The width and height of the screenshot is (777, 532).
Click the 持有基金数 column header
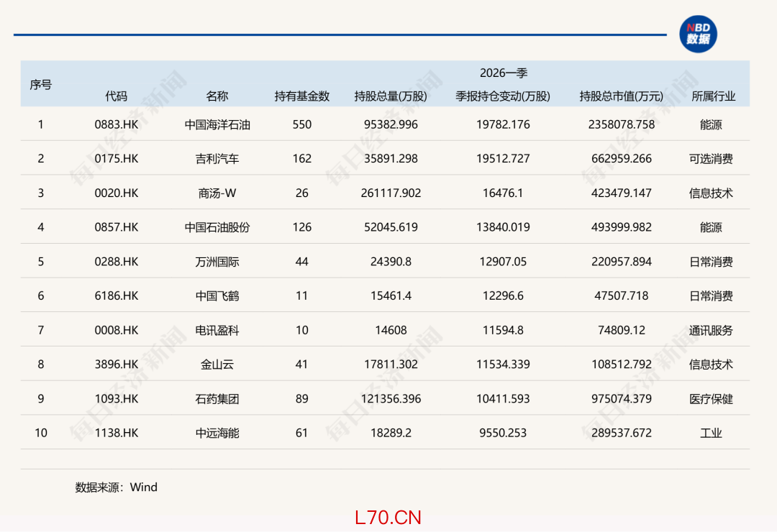(x=301, y=96)
